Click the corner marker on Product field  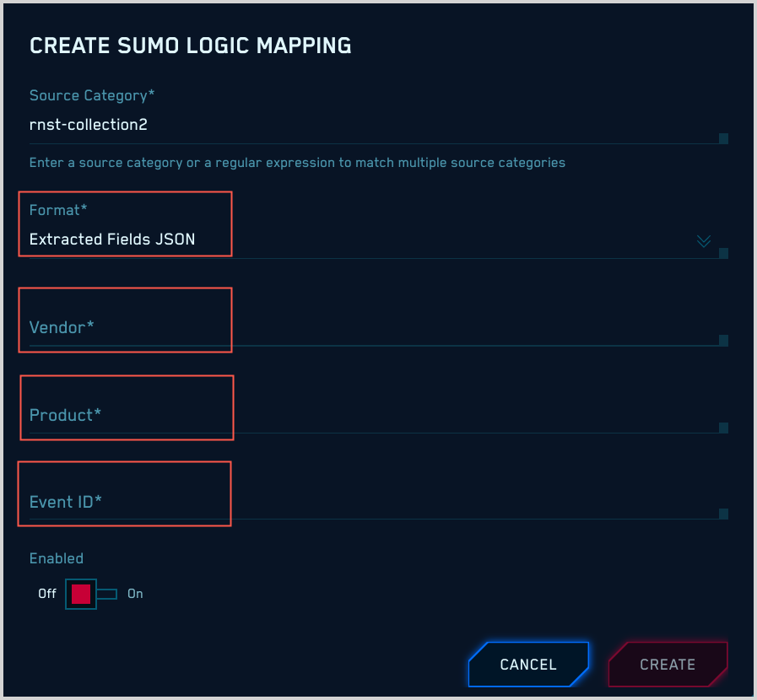point(723,428)
